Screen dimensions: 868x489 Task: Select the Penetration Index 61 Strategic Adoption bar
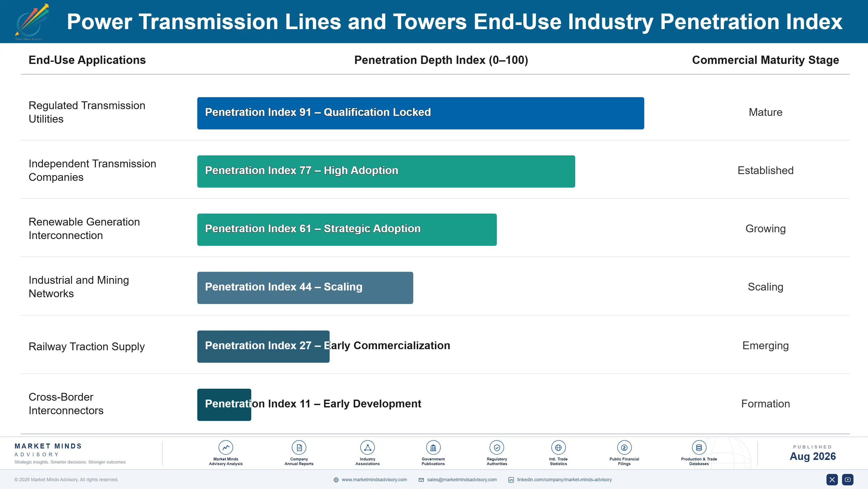tap(347, 230)
